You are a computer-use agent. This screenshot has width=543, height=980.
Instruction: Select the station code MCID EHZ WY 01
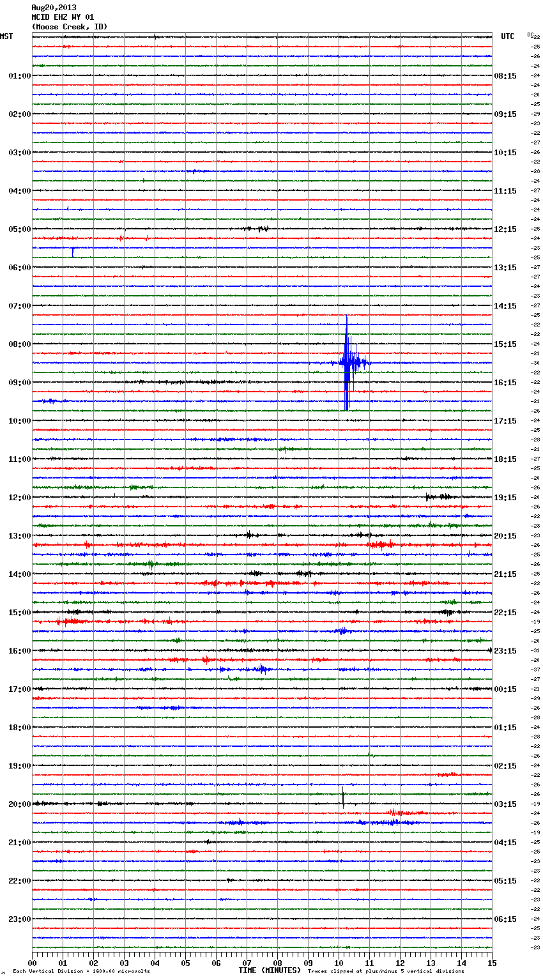click(x=63, y=17)
